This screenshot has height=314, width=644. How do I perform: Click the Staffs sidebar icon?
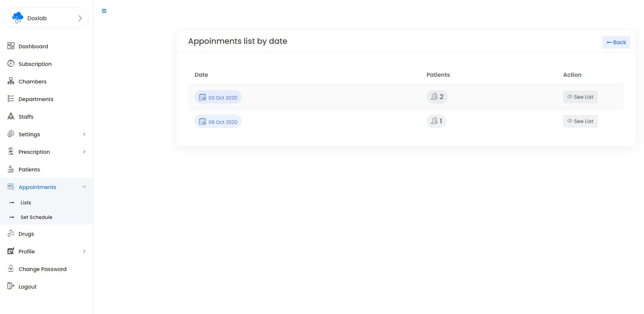[11, 116]
